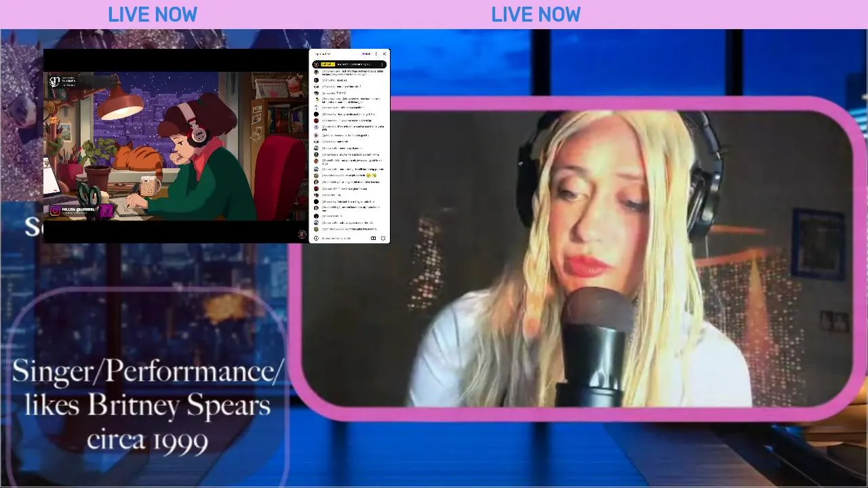Screen dimensions: 868x488
Task: Open the three-dot options menu in the chat header
Action: 376,54
